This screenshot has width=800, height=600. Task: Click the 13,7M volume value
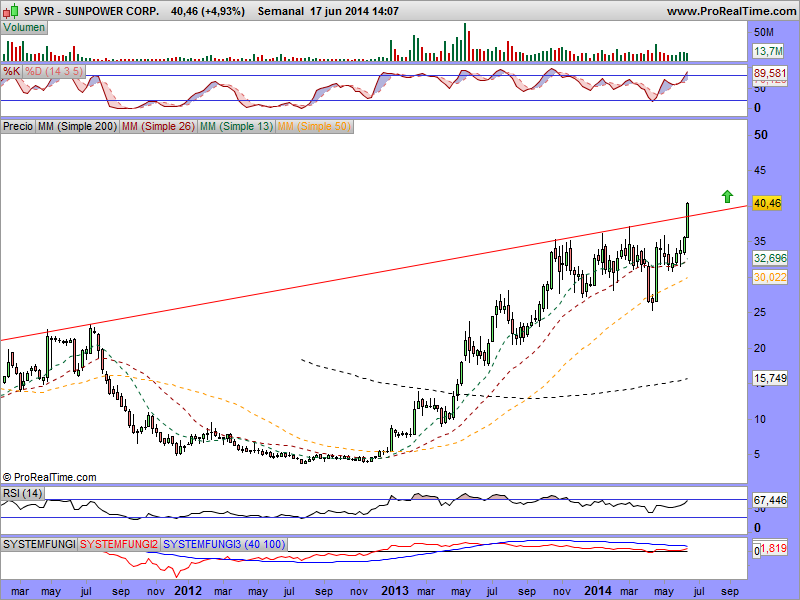click(x=768, y=51)
